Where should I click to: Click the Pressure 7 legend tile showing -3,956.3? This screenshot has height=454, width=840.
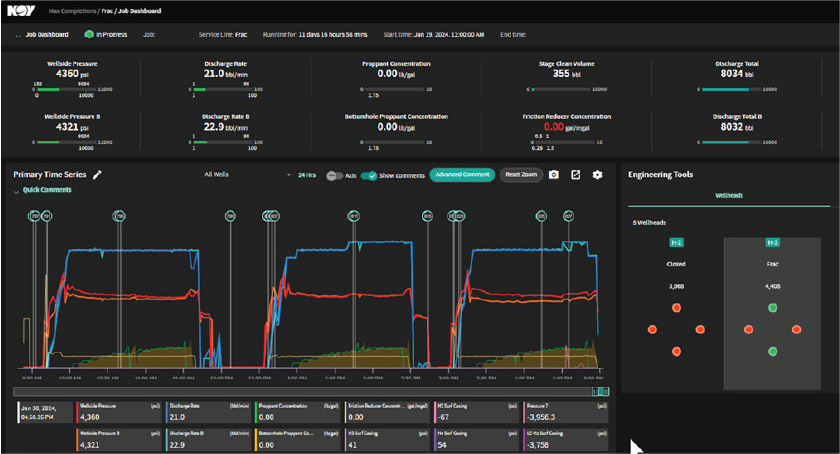tap(565, 412)
